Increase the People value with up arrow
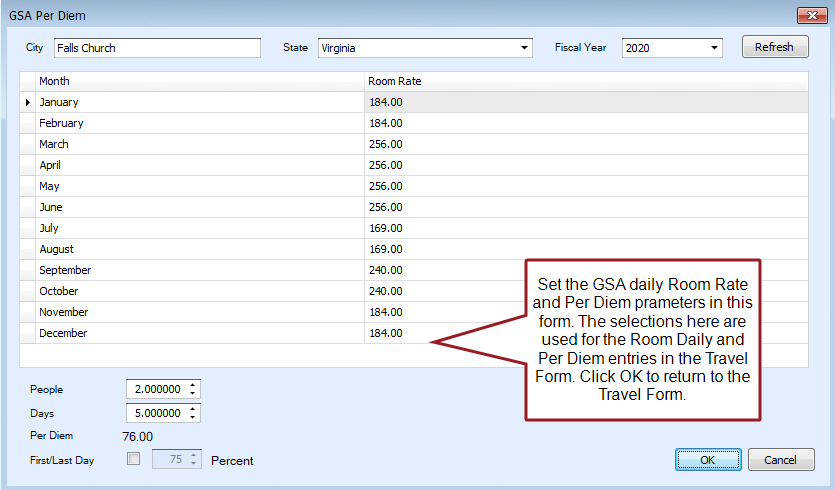 click(x=193, y=385)
